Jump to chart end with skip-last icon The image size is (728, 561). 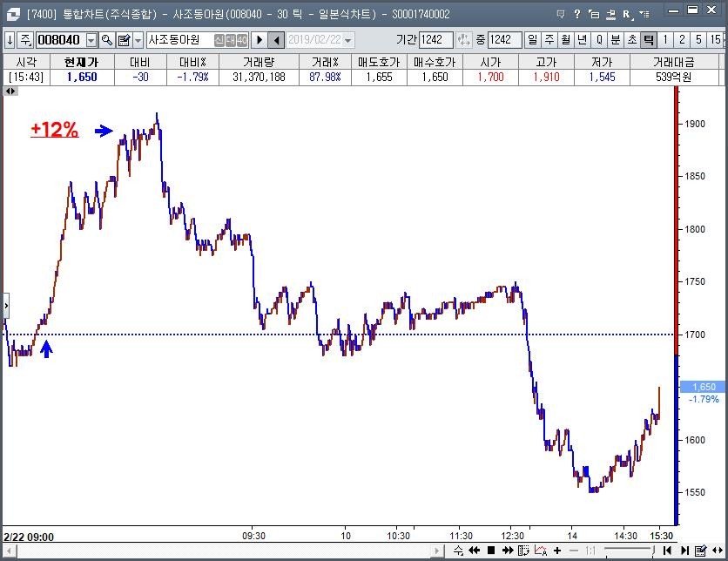(684, 551)
